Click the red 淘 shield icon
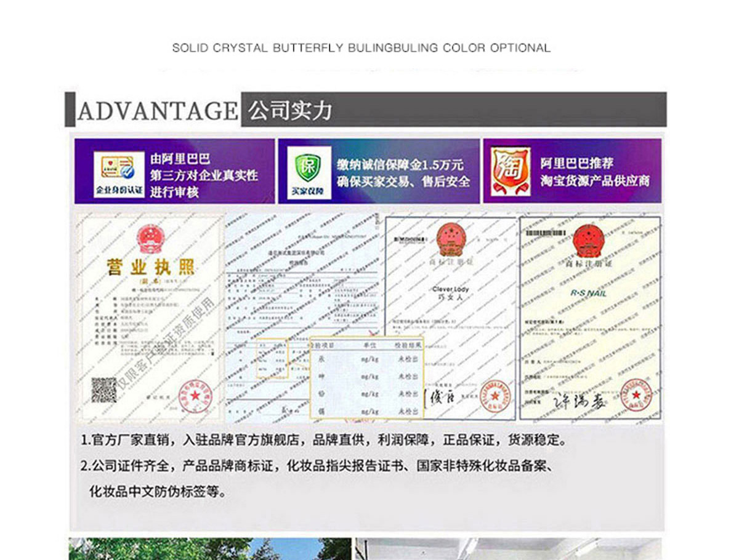 click(x=510, y=172)
